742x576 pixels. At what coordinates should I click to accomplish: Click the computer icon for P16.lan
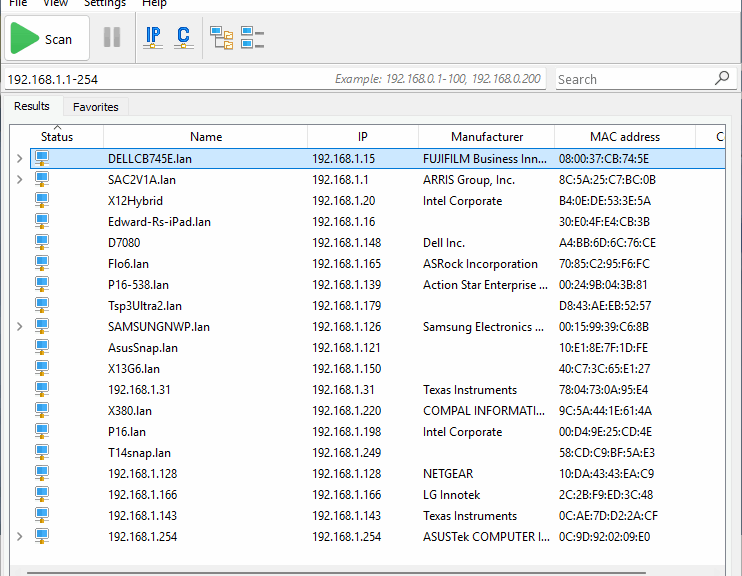click(42, 431)
